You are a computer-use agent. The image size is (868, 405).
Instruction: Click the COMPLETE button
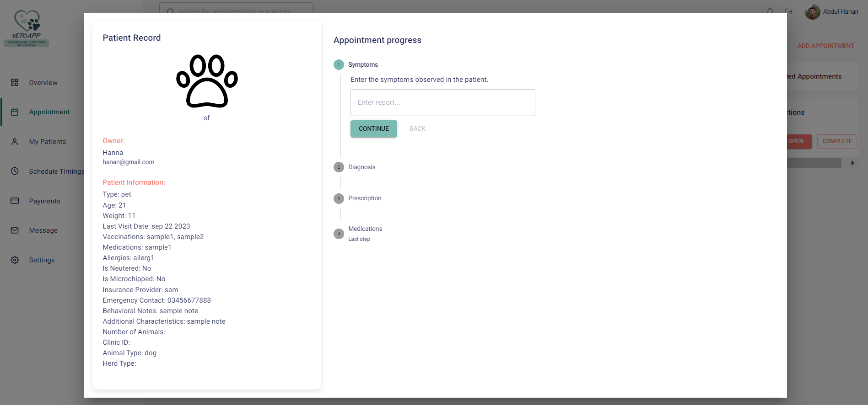837,141
